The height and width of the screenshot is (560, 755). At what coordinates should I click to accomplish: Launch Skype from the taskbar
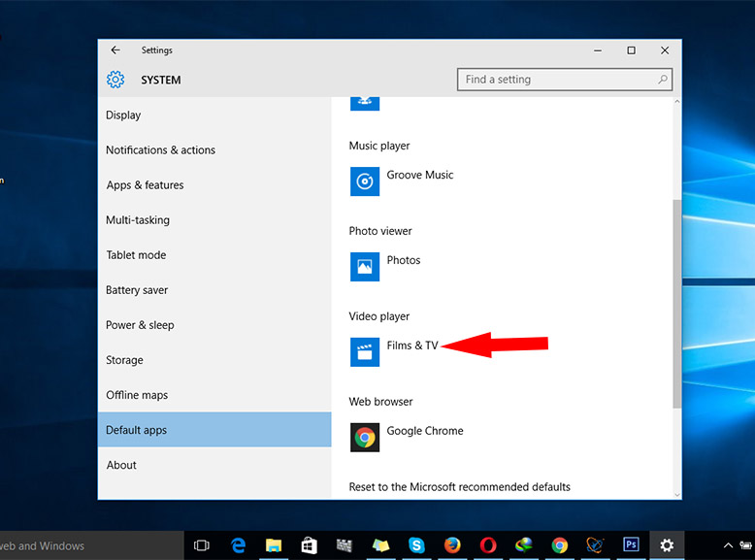pos(416,545)
